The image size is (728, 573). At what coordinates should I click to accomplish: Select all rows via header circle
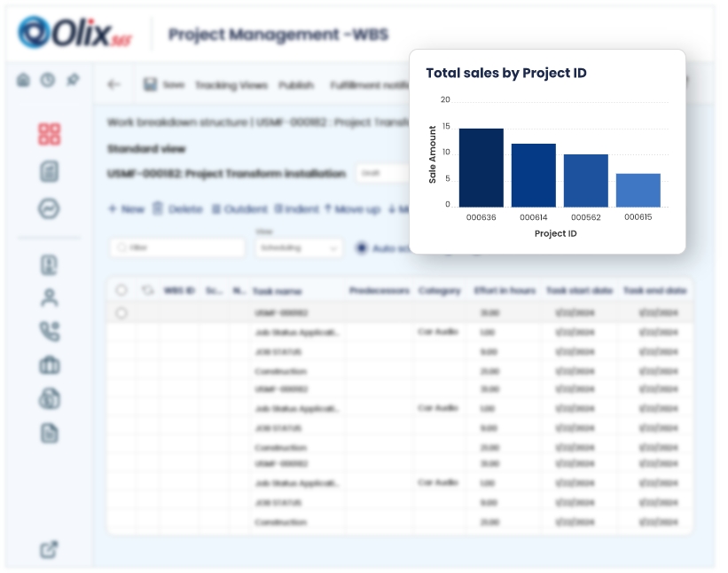point(121,290)
